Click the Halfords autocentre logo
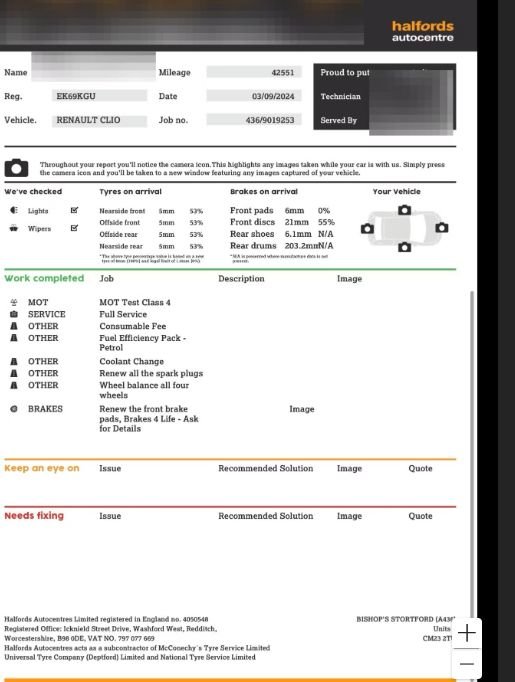Screen dimensions: 515x682 (x=422, y=31)
